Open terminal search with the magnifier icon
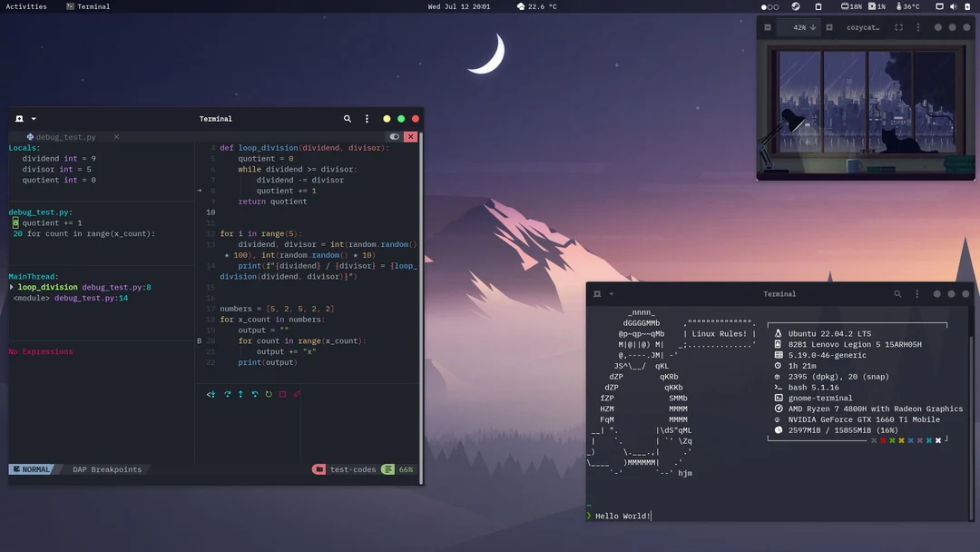The height and width of the screenshot is (552, 980). pyautogui.click(x=348, y=118)
